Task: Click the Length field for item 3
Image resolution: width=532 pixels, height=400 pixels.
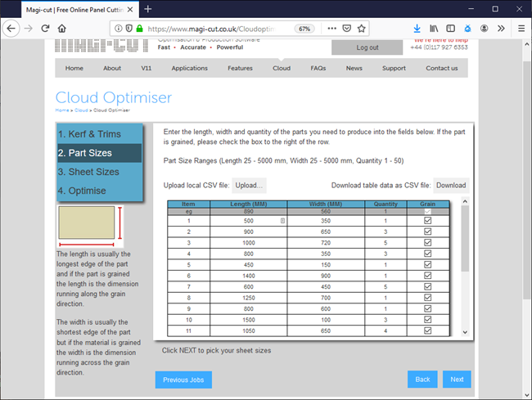Action: click(x=248, y=243)
